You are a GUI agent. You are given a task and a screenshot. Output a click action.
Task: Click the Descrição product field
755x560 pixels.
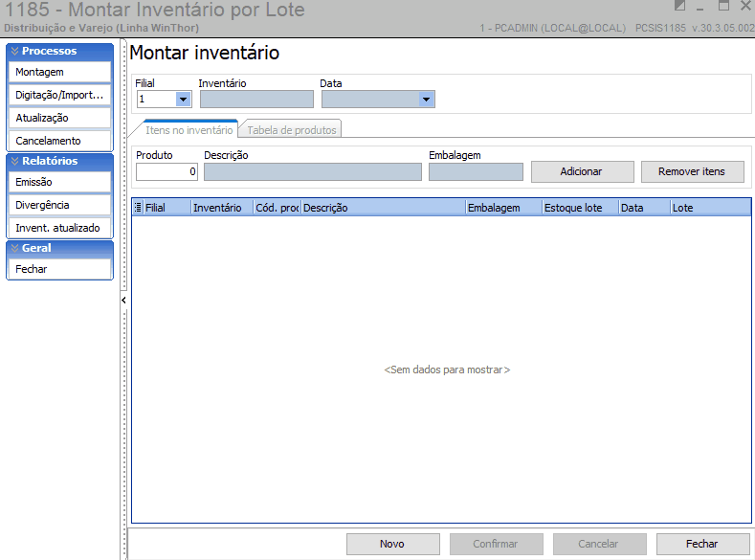(313, 172)
